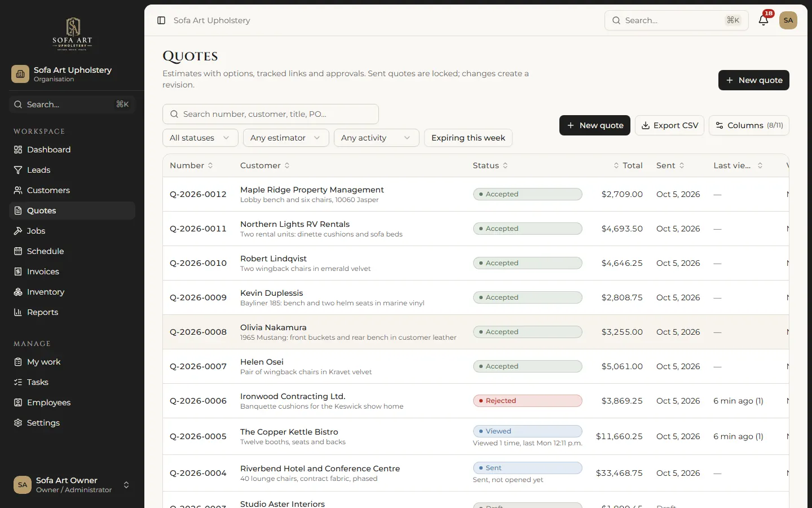Open the Any activity dropdown
Screen dimensions: 812x508
tap(377, 138)
